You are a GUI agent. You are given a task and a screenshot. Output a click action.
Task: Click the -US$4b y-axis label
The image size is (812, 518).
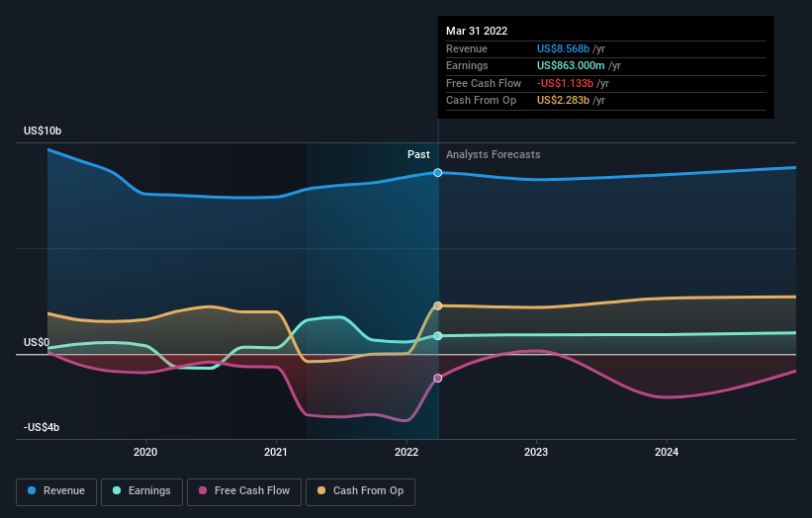click(42, 427)
